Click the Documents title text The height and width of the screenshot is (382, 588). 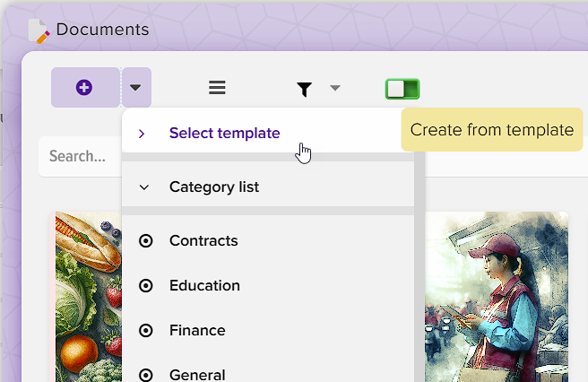pyautogui.click(x=102, y=30)
